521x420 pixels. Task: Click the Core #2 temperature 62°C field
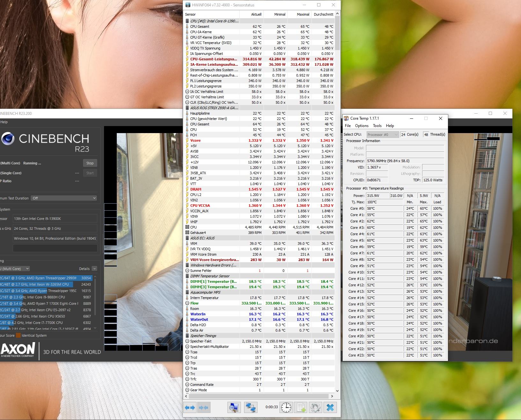[x=384, y=221]
